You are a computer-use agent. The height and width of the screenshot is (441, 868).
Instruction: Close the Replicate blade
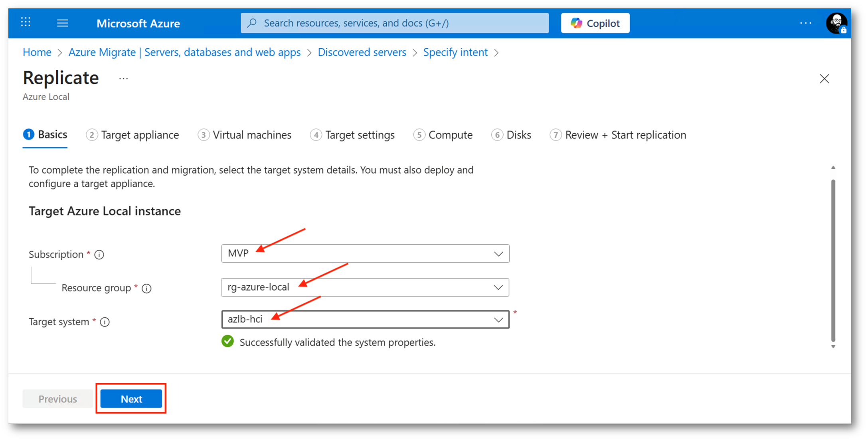[824, 79]
